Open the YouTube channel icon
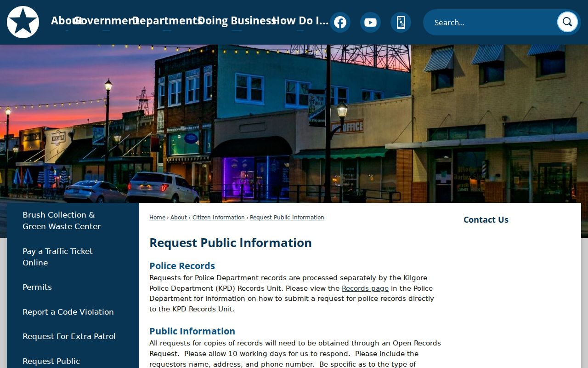Viewport: 588px width, 368px height. click(370, 22)
